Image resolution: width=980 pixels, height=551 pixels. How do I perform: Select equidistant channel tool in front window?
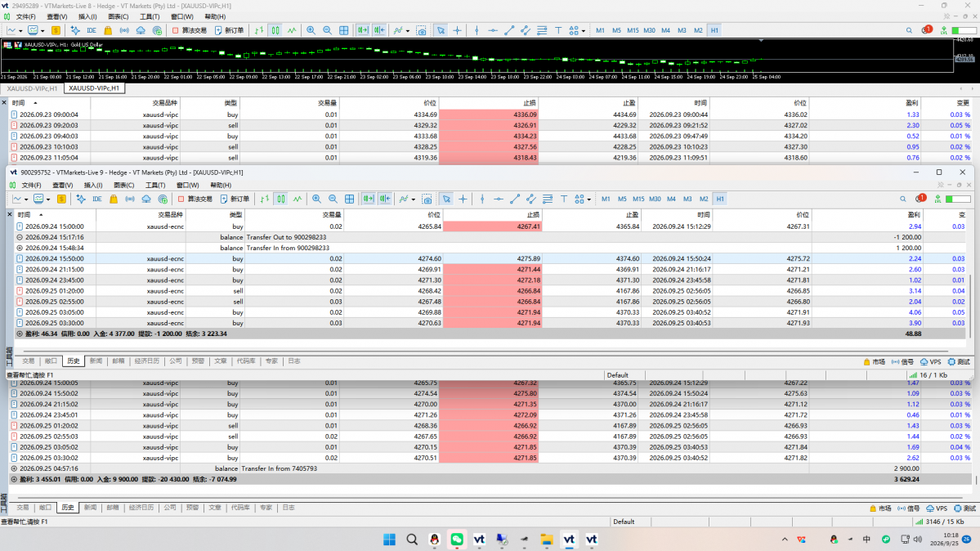530,199
